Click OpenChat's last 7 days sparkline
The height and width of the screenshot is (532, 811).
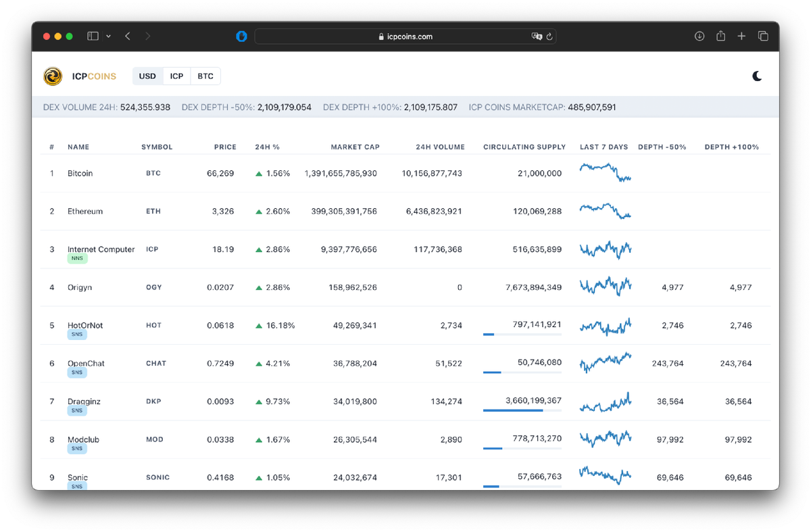[606, 362]
